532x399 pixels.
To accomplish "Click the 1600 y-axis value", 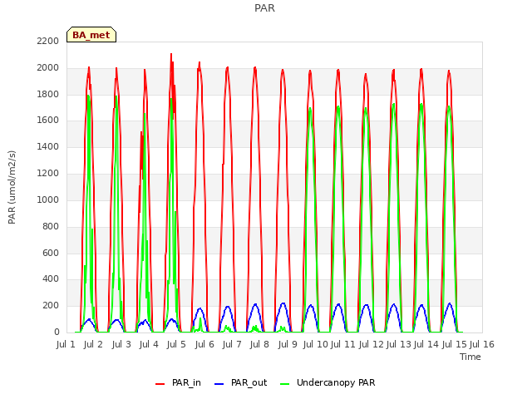I will tap(48, 120).
